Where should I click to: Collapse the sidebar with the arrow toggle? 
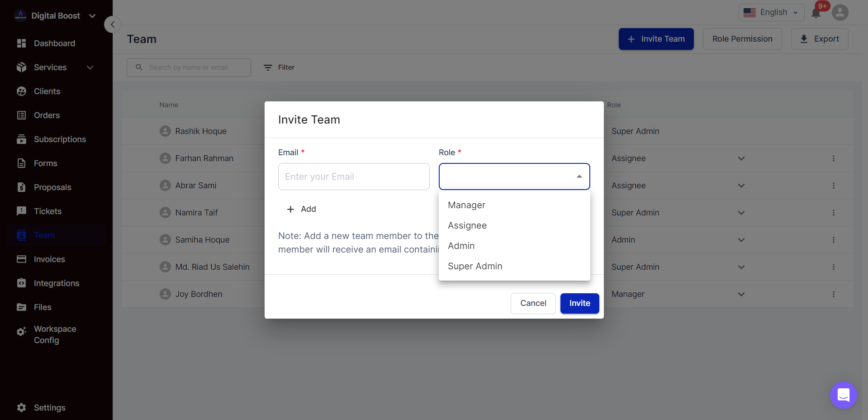(112, 24)
